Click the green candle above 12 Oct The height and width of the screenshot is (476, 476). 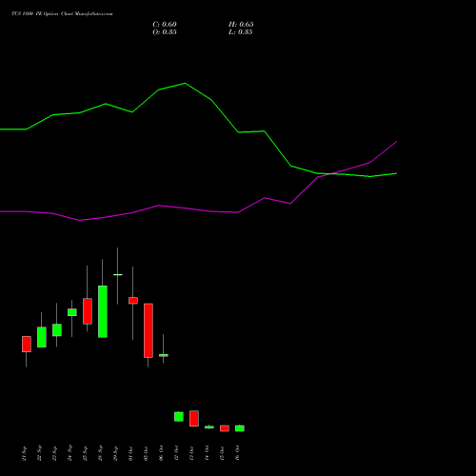click(x=179, y=417)
